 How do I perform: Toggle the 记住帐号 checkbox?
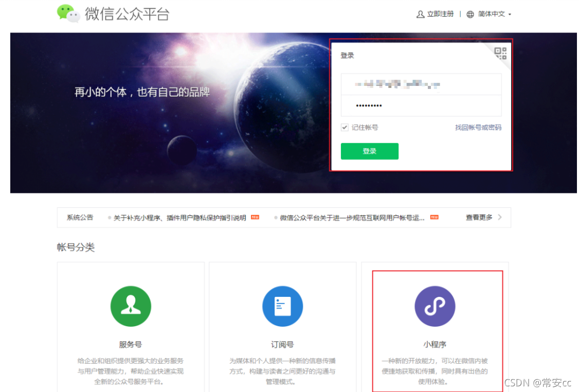point(345,128)
